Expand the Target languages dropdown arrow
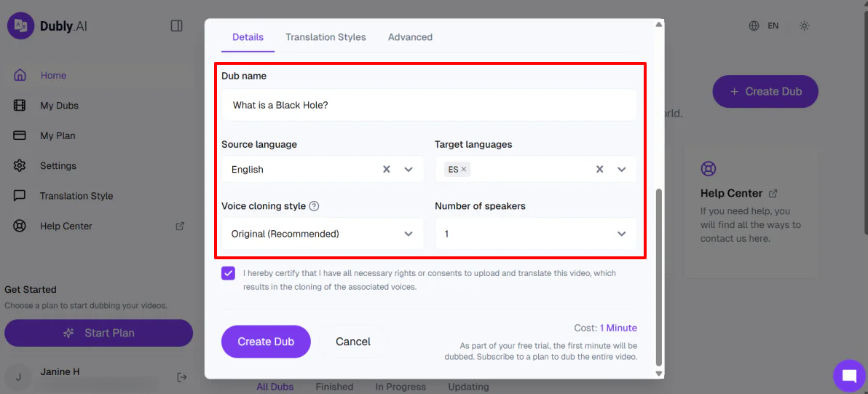Screen dimensions: 868x394 [622, 170]
